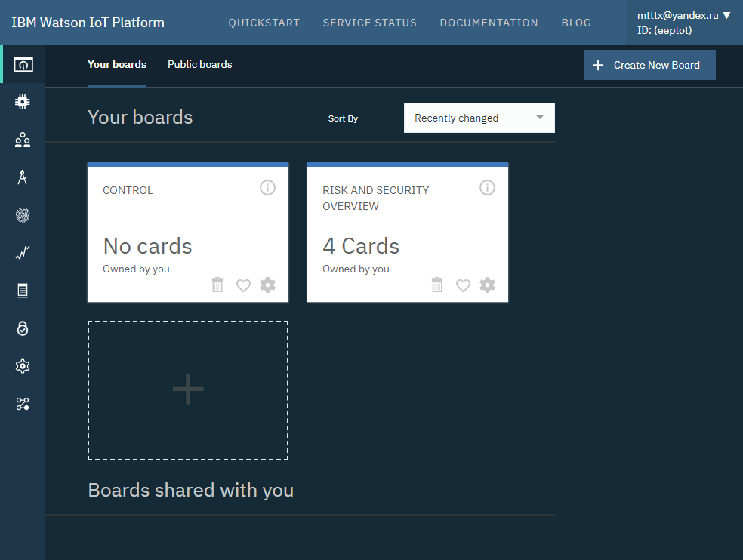This screenshot has width=743, height=560.
Task: Open the DOCUMENTATION menu item
Action: click(x=489, y=23)
